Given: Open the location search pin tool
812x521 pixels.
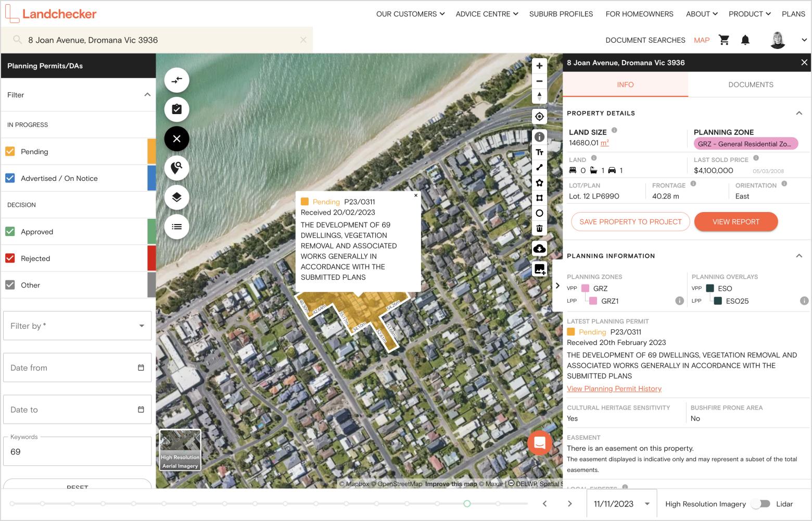Looking at the screenshot, I should 177,168.
